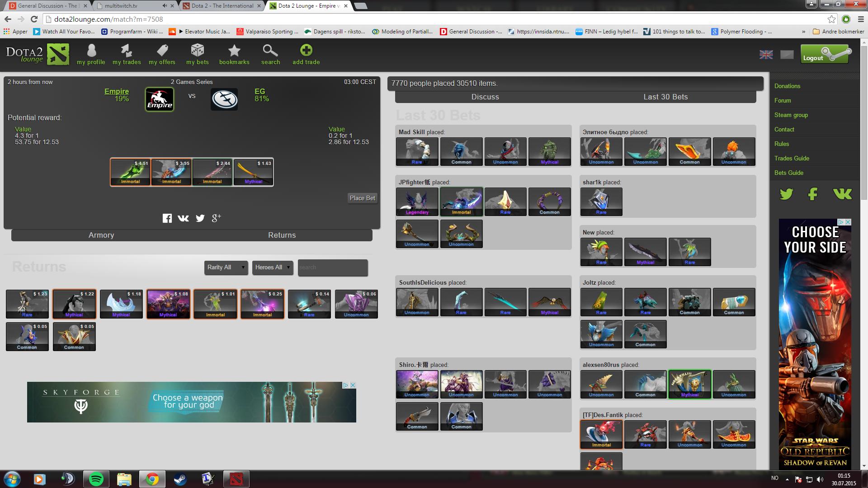The image size is (868, 488).
Task: Click the browser reload icon
Action: [x=34, y=19]
